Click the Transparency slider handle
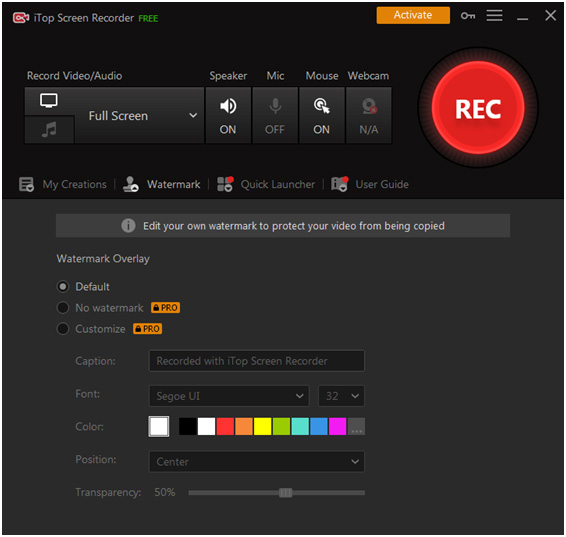Screen dimensions: 566x537 coord(286,493)
